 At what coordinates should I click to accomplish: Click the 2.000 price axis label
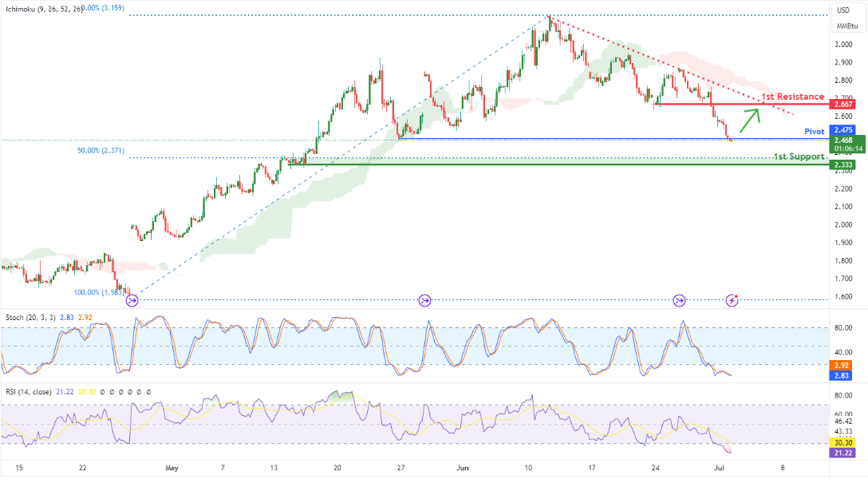pyautogui.click(x=843, y=225)
